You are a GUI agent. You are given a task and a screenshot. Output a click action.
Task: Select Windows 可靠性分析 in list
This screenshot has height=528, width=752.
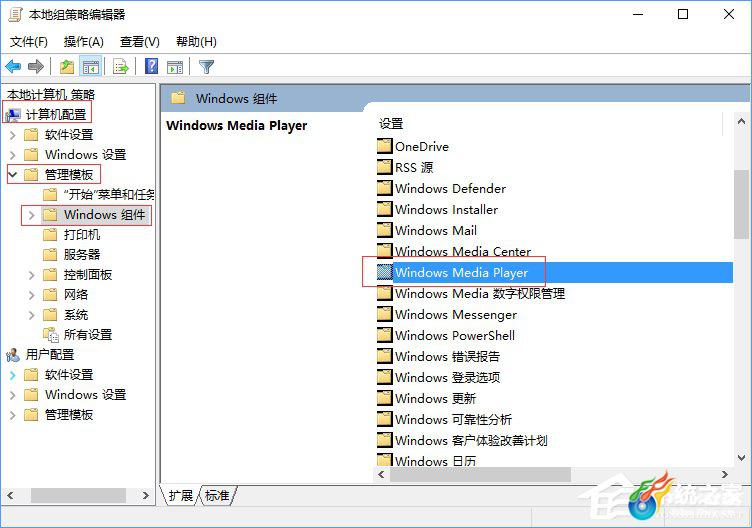pyautogui.click(x=453, y=419)
